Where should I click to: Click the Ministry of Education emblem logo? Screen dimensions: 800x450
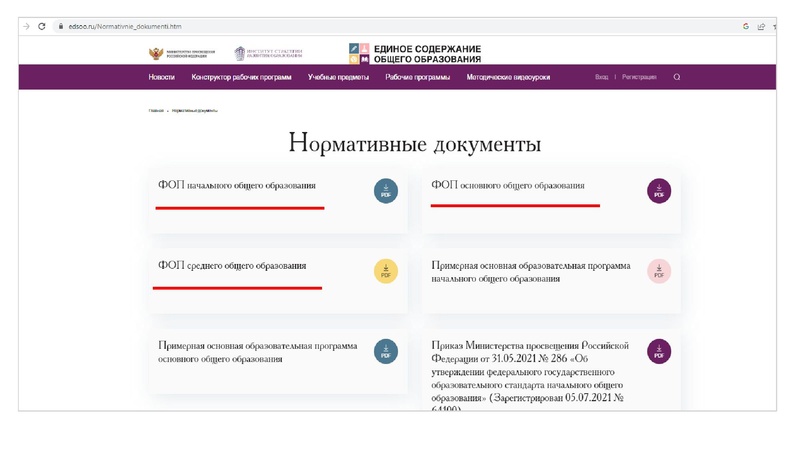point(182,54)
